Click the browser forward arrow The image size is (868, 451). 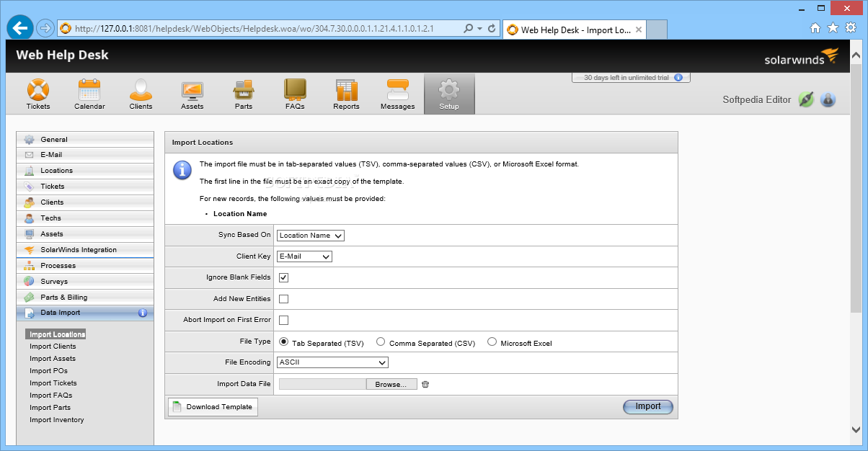coord(45,28)
